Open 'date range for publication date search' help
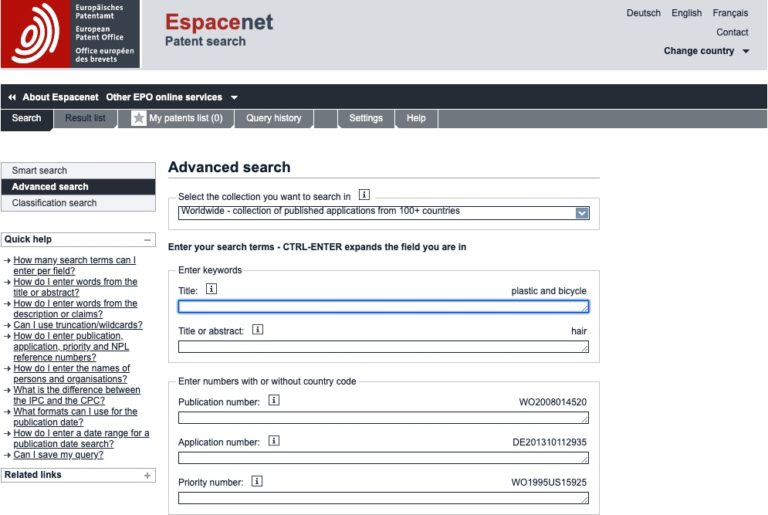Image resolution: width=768 pixels, height=515 pixels. tap(81, 438)
